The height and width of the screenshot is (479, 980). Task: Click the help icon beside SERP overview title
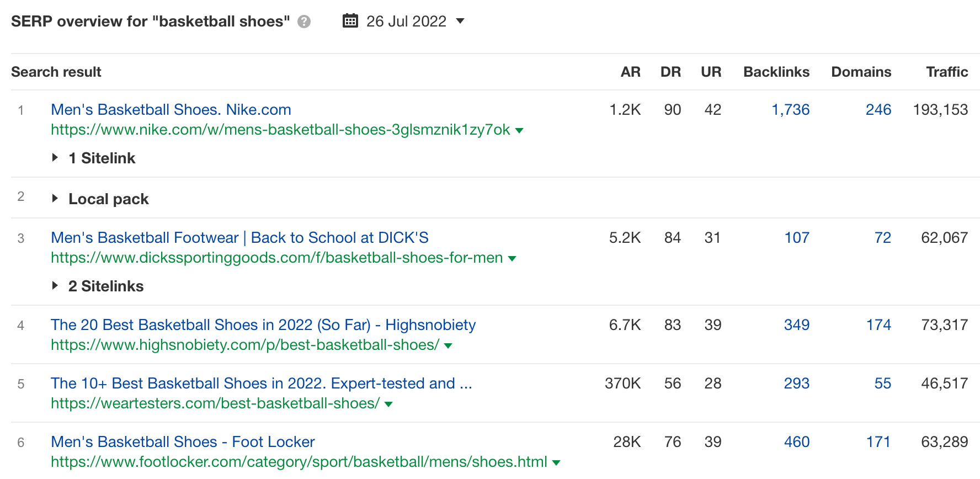click(303, 22)
